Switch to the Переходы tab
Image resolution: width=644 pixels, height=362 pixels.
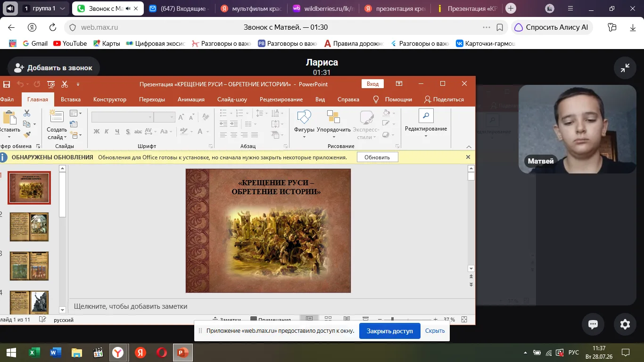[x=152, y=99]
